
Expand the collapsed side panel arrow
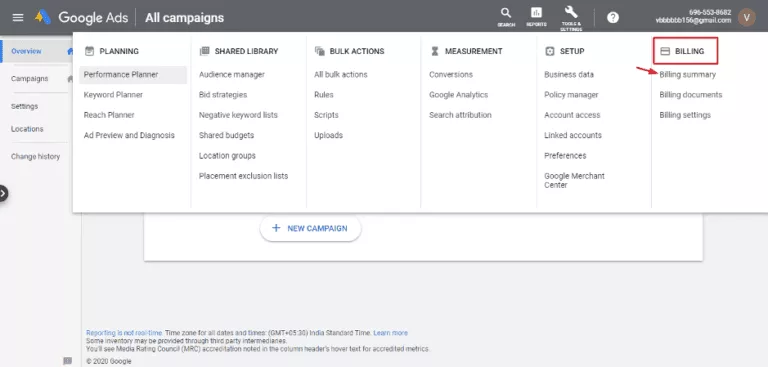click(x=3, y=194)
